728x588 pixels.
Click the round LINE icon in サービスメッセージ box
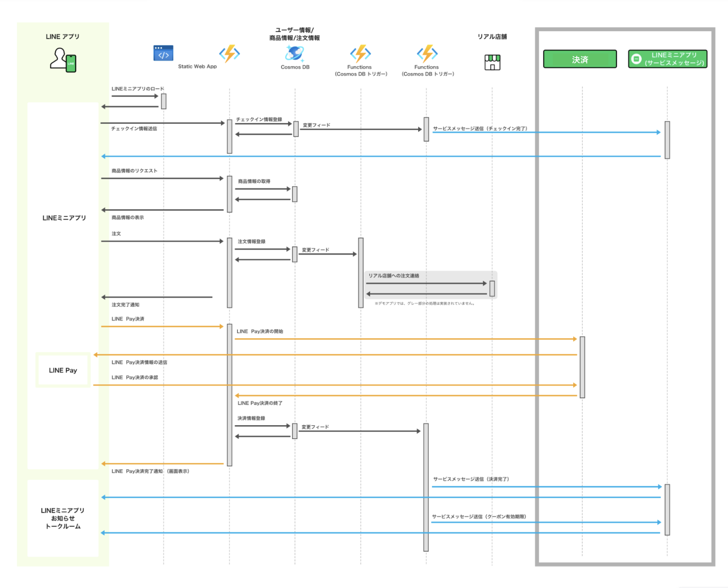(x=636, y=59)
